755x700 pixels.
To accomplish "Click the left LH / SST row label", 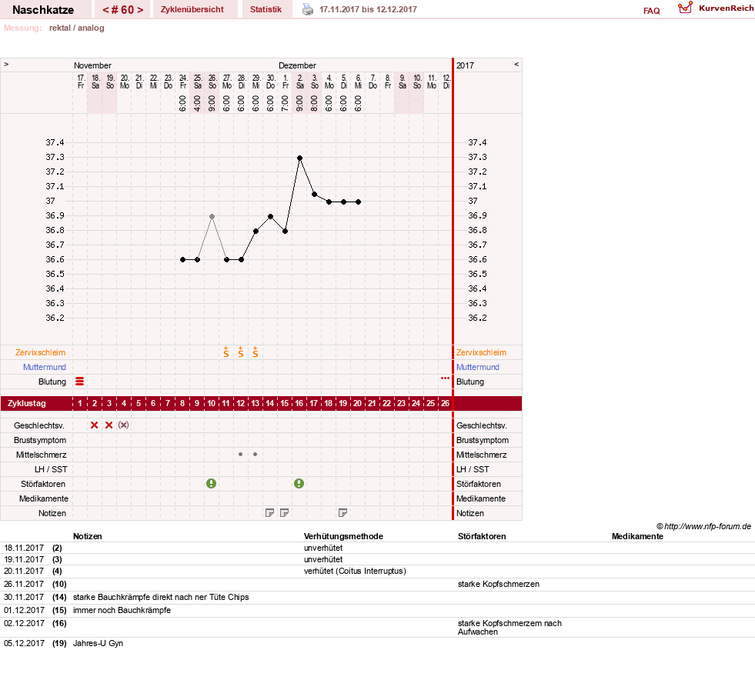I will [51, 469].
